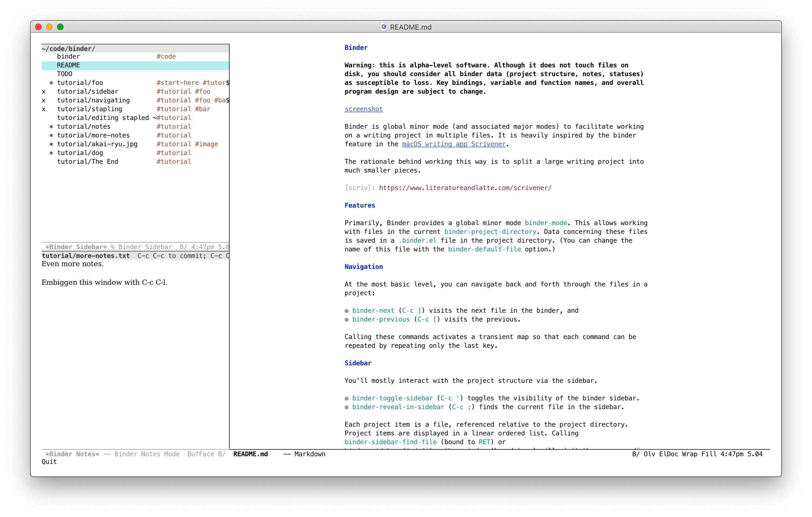
Task: Select the binder item in sidebar
Action: click(68, 56)
